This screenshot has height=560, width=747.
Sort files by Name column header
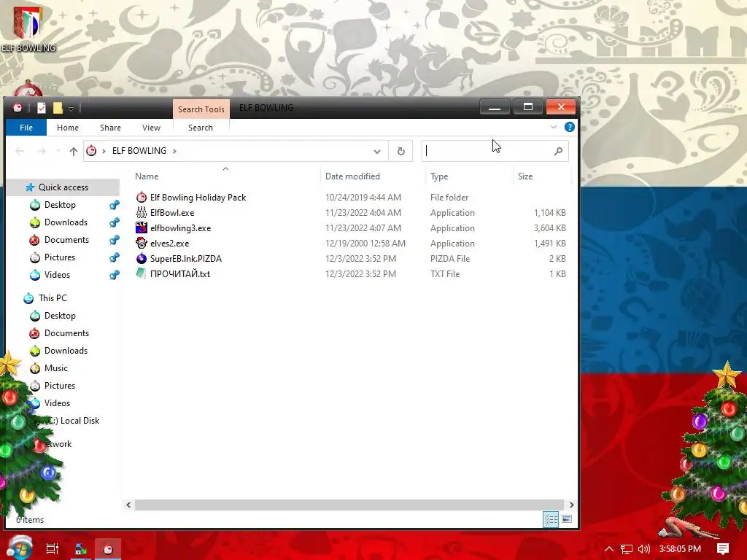coord(147,176)
